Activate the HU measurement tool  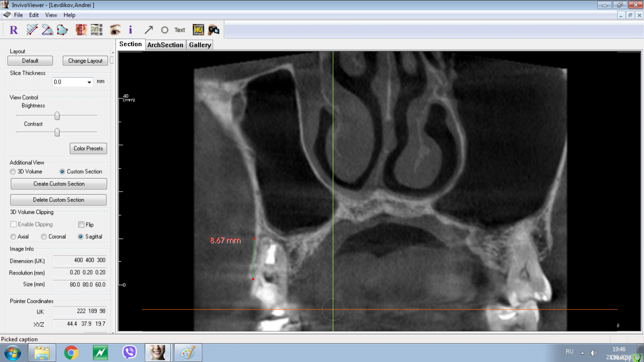198,30
